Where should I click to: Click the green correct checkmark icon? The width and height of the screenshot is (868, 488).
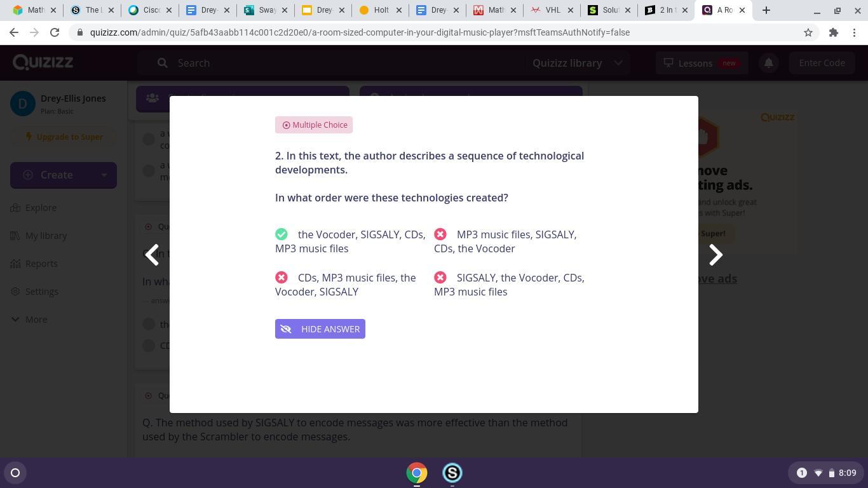[281, 234]
